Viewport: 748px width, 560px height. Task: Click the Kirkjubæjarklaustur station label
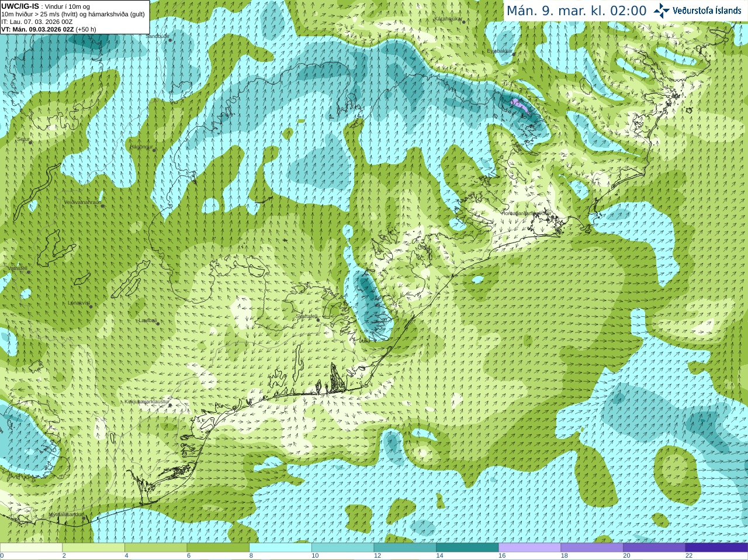pyautogui.click(x=147, y=402)
